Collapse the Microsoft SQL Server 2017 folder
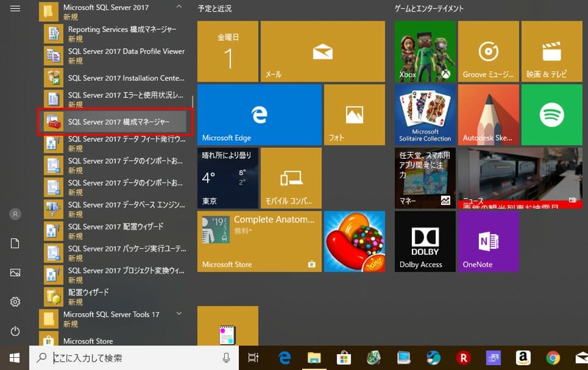The width and height of the screenshot is (588, 370). pos(179,7)
